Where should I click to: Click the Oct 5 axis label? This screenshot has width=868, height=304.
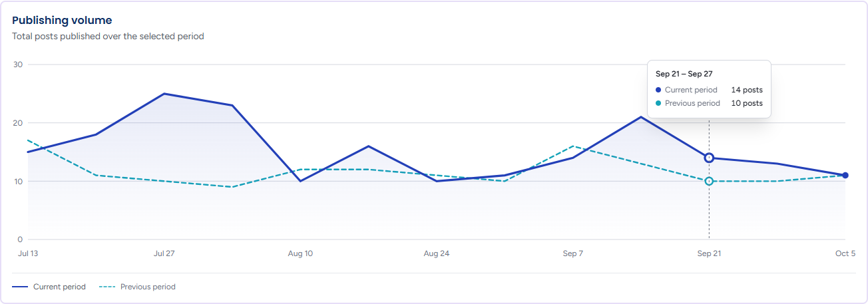[x=845, y=253]
